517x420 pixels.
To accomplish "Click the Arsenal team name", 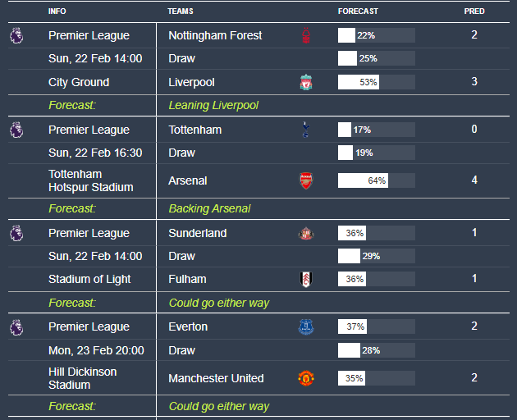I will [x=188, y=180].
